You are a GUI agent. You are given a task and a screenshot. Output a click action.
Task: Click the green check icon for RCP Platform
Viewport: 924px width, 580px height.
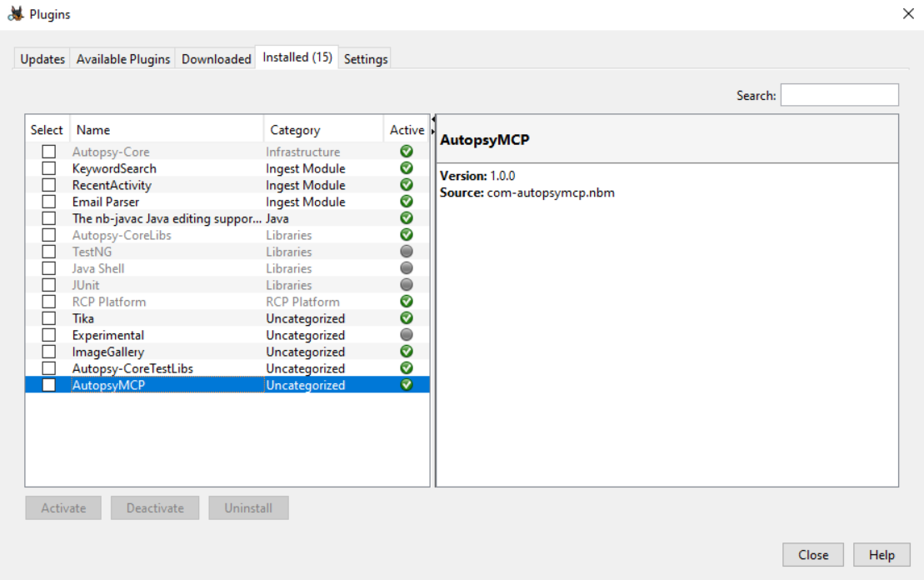click(406, 301)
